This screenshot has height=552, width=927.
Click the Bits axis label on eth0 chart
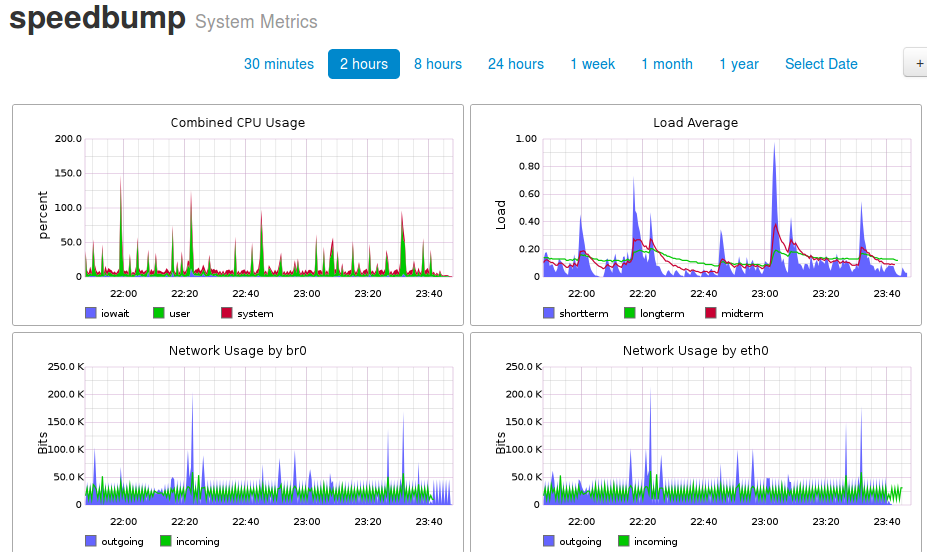click(x=501, y=443)
